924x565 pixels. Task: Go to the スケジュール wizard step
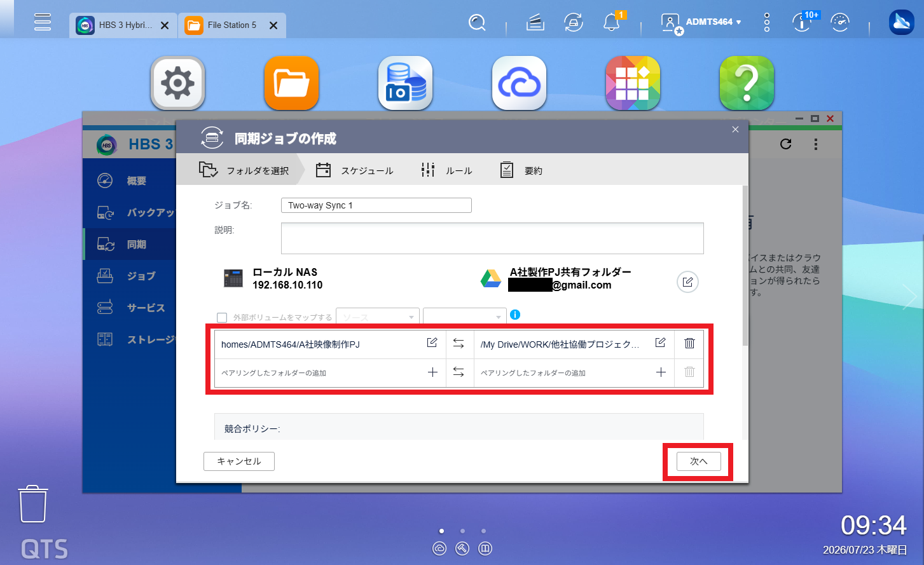[355, 170]
